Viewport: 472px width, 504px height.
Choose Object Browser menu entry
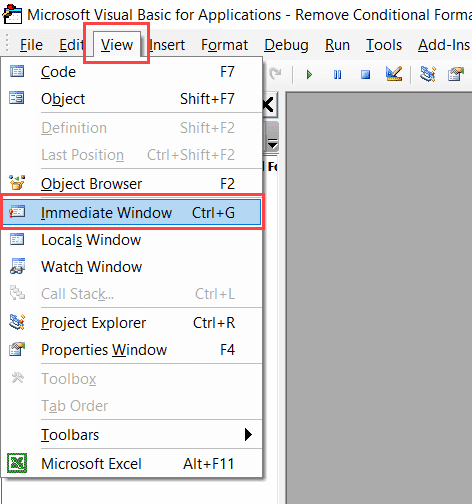click(x=132, y=184)
